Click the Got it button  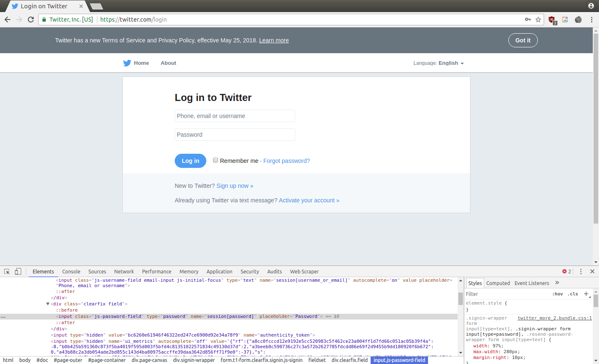[523, 40]
